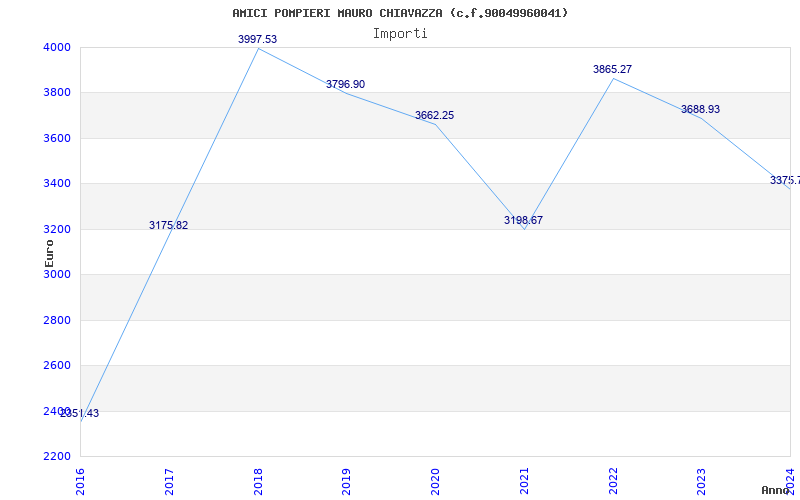Select the 3662.25 data point label

[434, 115]
